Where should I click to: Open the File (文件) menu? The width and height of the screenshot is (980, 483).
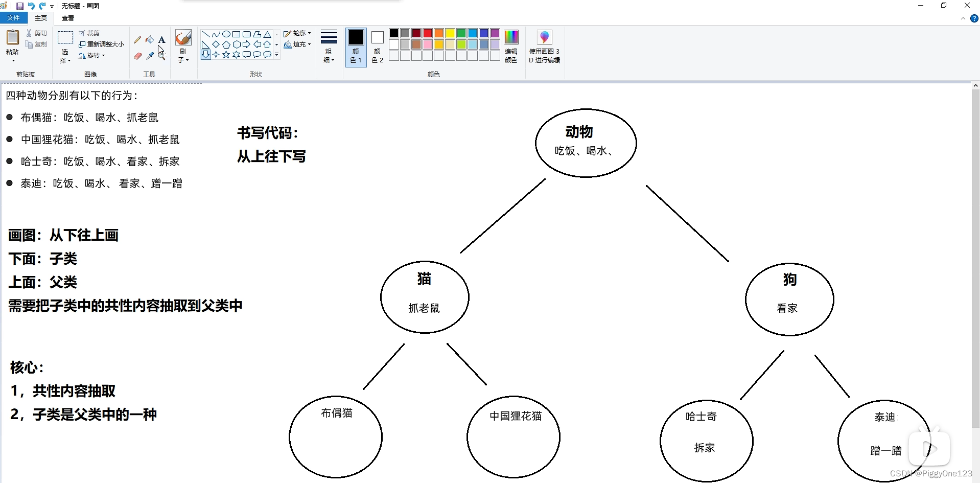click(x=14, y=17)
